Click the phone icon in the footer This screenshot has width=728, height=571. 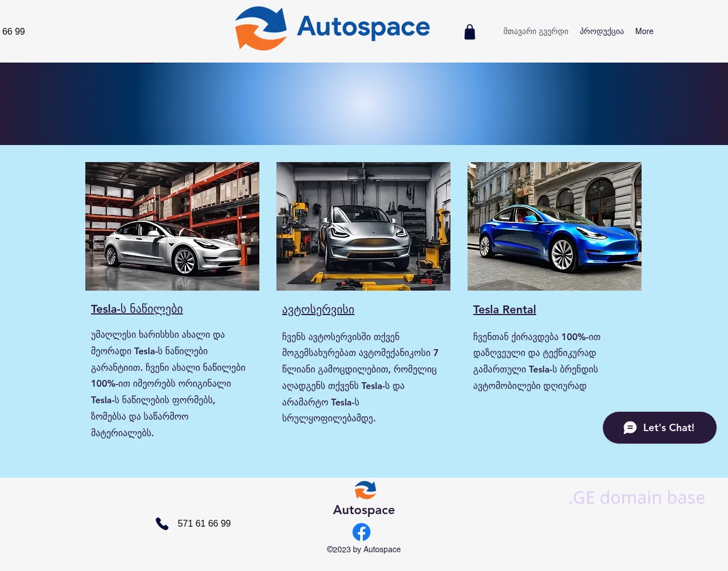162,524
